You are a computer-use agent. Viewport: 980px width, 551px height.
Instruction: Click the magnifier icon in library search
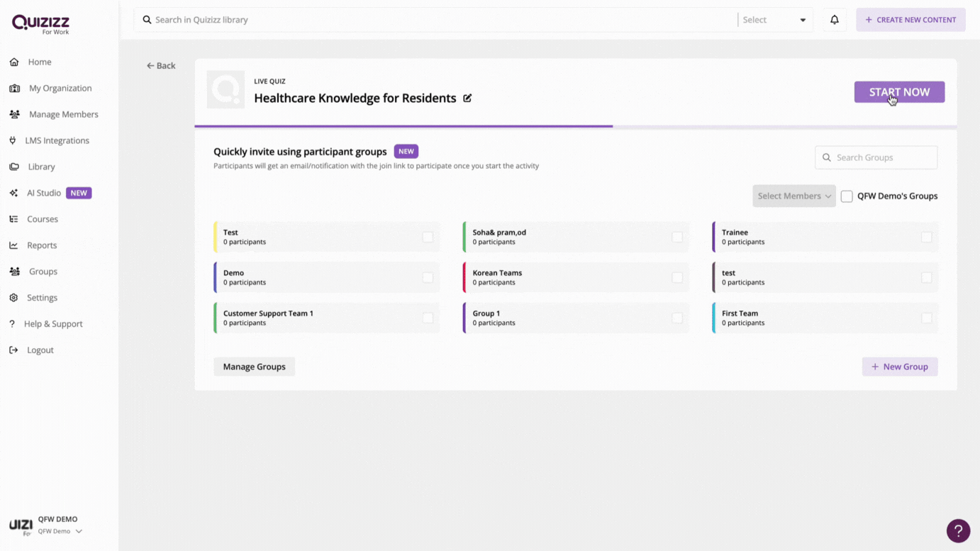[147, 20]
